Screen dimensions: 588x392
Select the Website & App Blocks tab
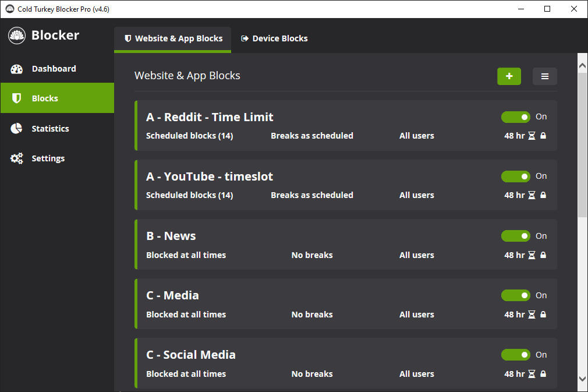coord(173,38)
